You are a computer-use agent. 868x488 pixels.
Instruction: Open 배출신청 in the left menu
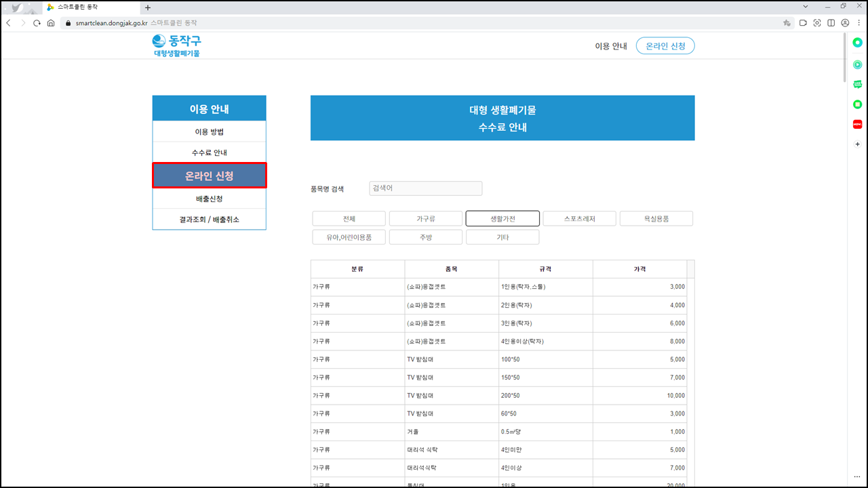(210, 199)
